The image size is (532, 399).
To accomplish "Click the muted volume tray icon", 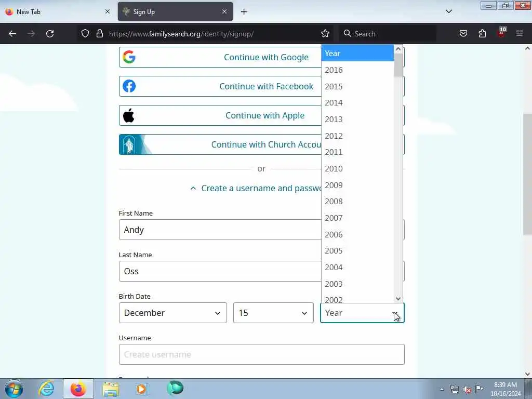I will pos(467,389).
